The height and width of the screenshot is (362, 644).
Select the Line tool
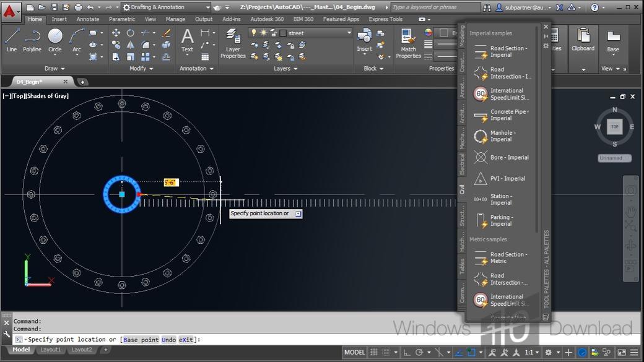tap(12, 40)
